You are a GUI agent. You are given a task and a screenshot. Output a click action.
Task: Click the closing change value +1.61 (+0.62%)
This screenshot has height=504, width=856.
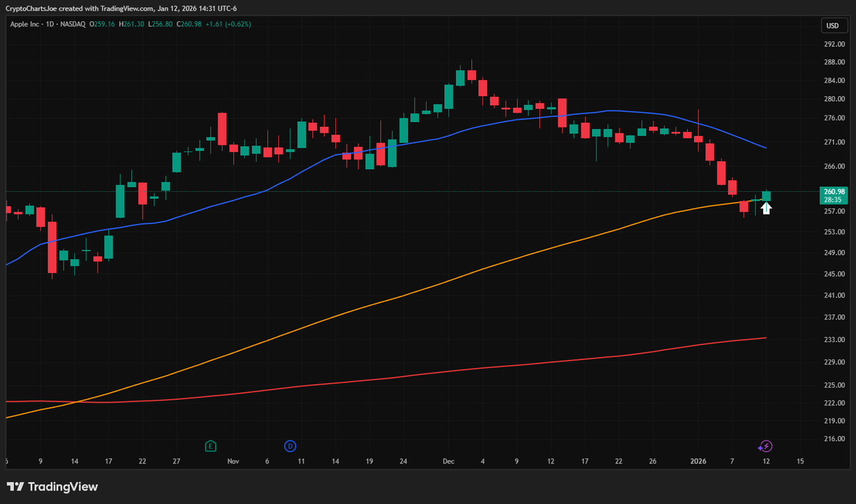(x=230, y=24)
